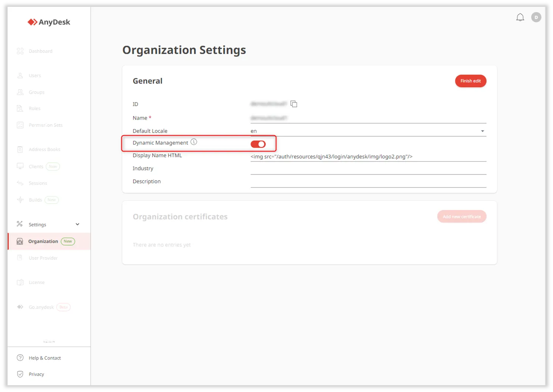Image resolution: width=553 pixels, height=392 pixels.
Task: Open the user avatar profile menu
Action: tap(536, 17)
